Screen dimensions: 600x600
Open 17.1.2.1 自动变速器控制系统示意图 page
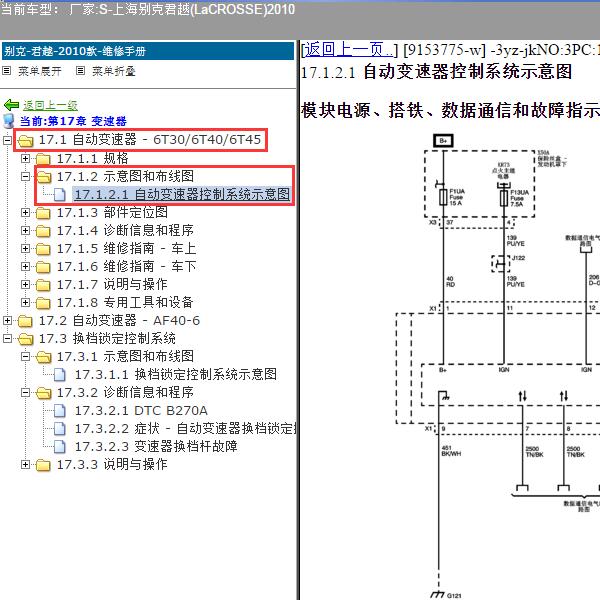(x=182, y=195)
